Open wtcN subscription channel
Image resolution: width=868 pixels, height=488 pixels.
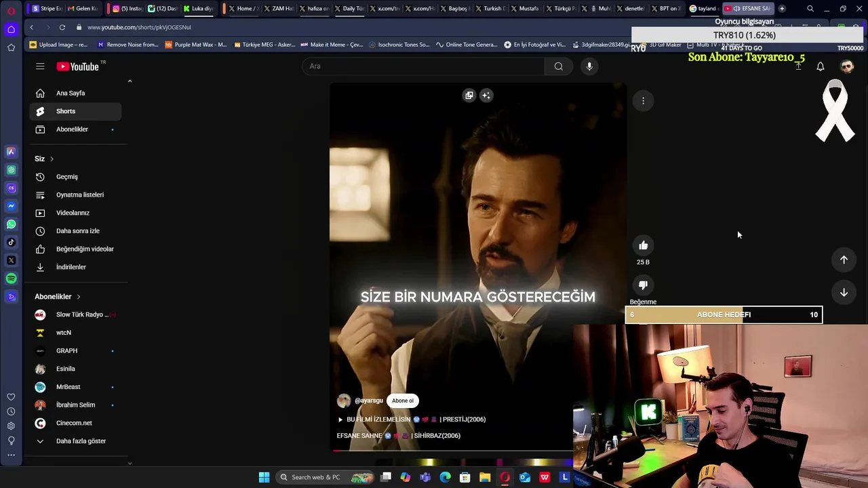(x=75, y=333)
